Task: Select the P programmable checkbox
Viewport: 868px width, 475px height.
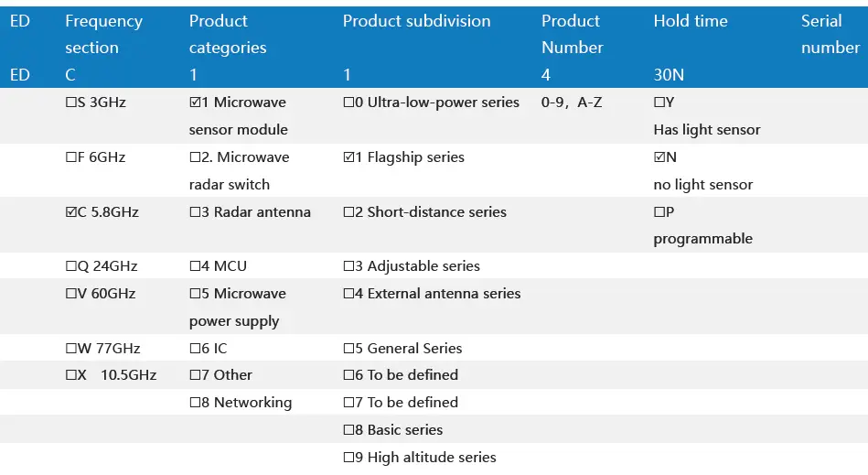Action: pos(659,212)
